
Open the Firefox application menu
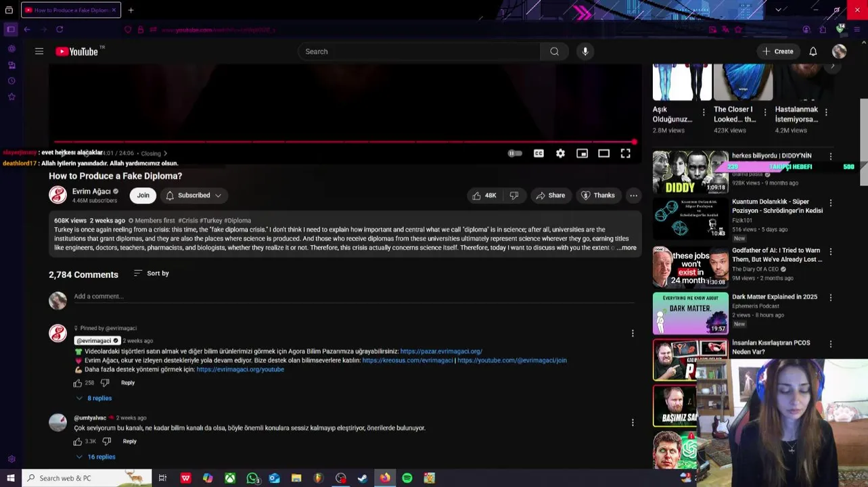(x=856, y=30)
